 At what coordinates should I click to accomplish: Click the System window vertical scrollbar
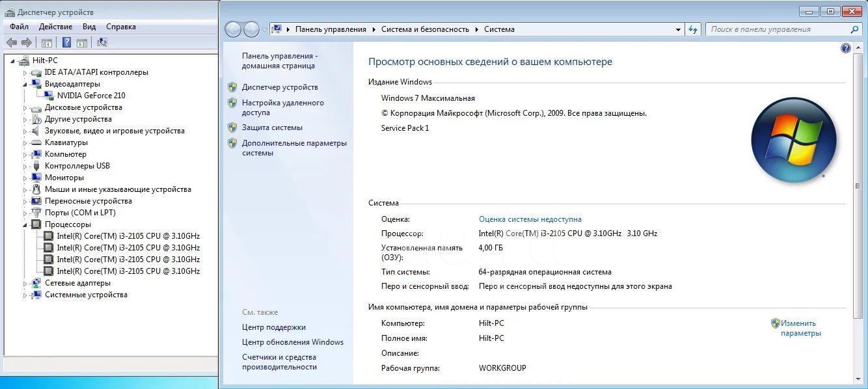[x=856, y=213]
